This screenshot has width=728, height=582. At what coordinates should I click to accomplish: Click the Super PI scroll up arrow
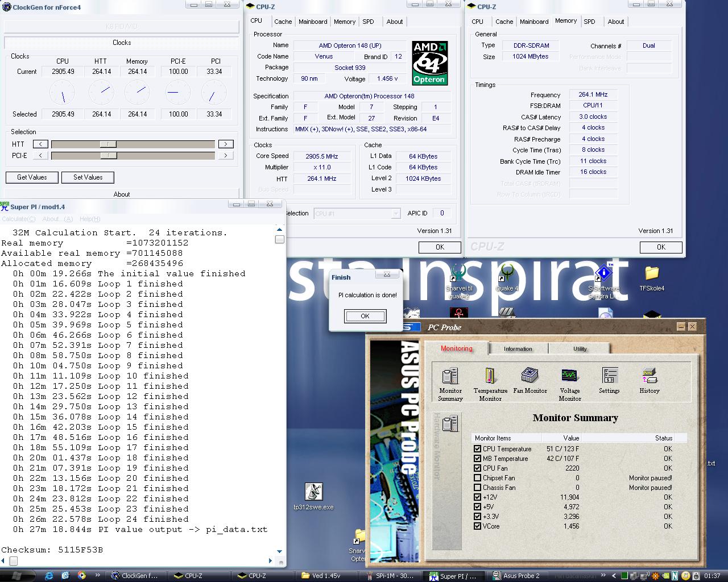tap(279, 229)
